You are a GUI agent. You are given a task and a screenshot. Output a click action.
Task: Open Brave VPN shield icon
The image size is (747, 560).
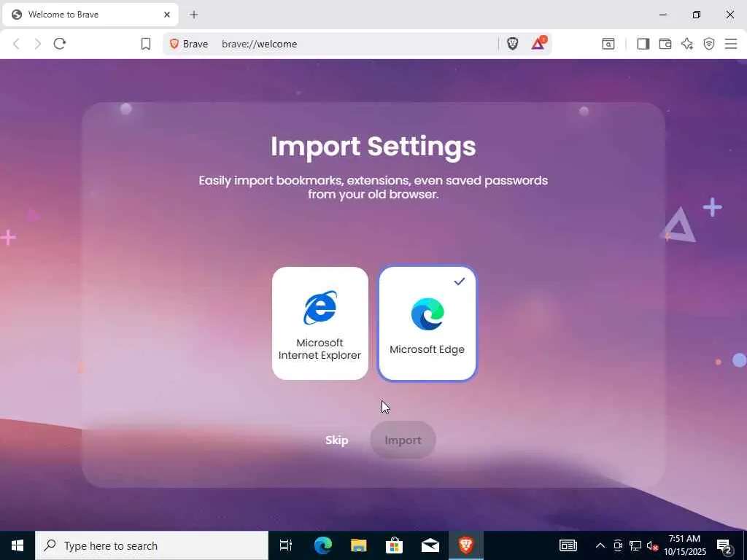coord(709,44)
